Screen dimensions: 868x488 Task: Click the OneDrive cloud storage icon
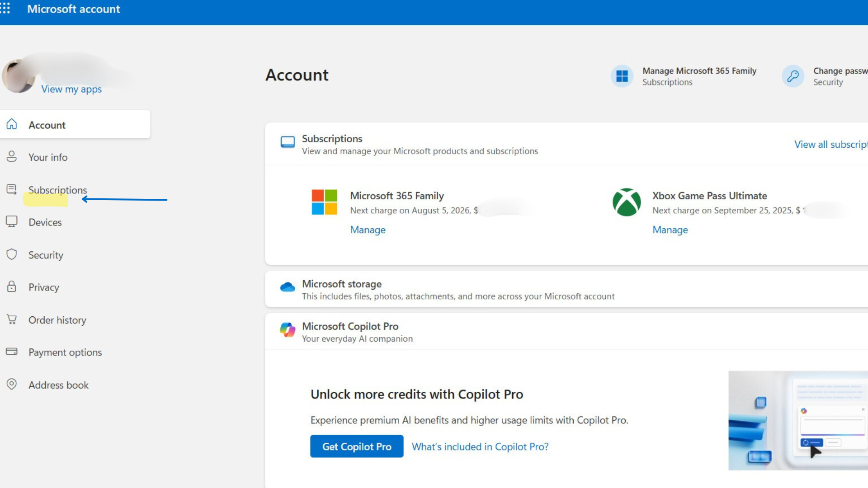click(x=288, y=287)
